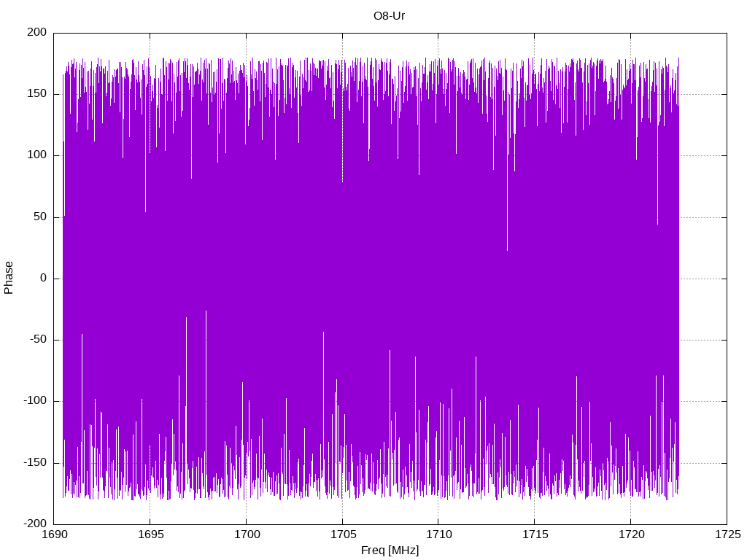Click the x-axis tick label 1715
The height and width of the screenshot is (560, 747).
click(535, 534)
